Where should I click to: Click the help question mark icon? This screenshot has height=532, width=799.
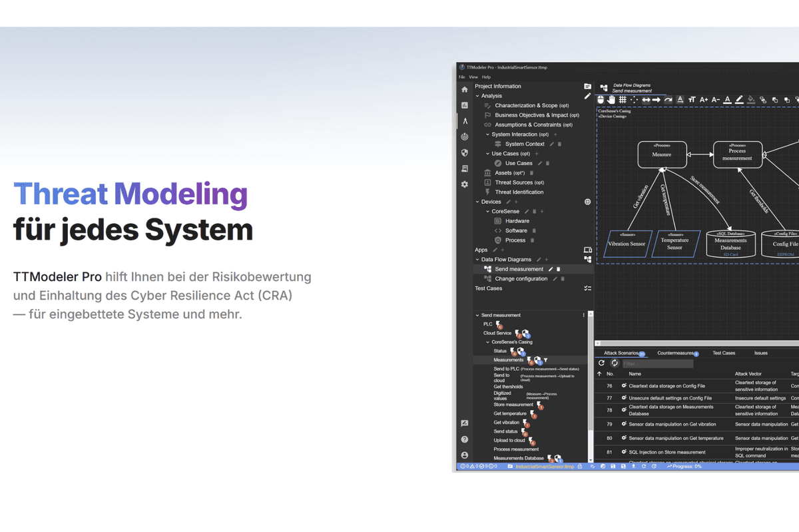(x=465, y=439)
